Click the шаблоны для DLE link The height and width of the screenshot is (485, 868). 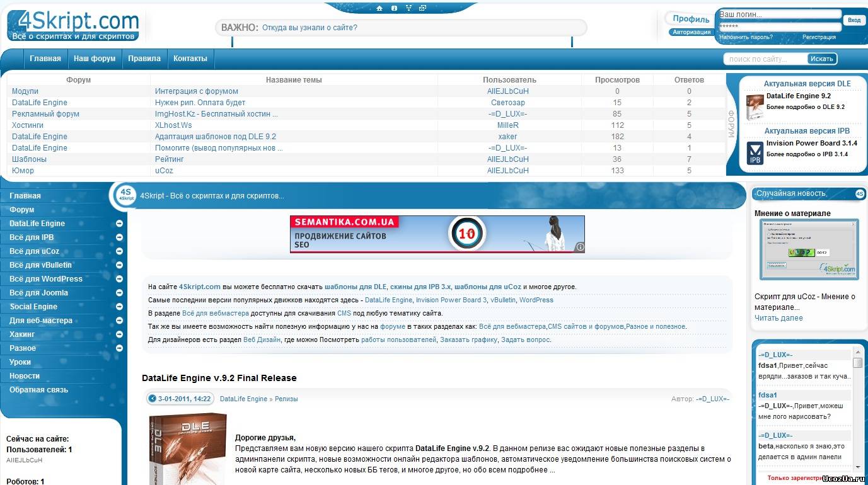[356, 287]
